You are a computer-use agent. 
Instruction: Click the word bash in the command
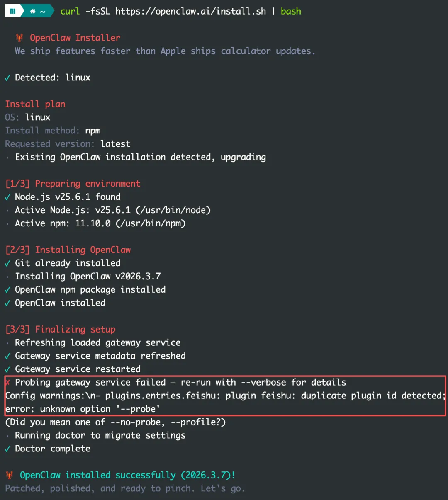coord(291,12)
